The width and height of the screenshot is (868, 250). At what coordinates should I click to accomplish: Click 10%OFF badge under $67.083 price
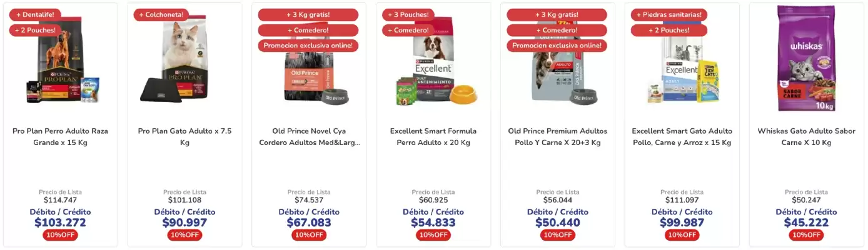click(x=309, y=235)
